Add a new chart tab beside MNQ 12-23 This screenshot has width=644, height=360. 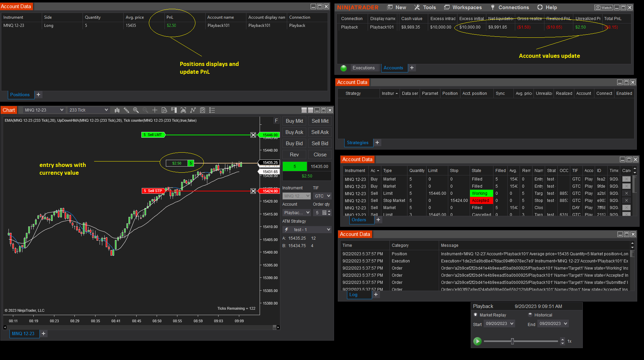pyautogui.click(x=43, y=334)
